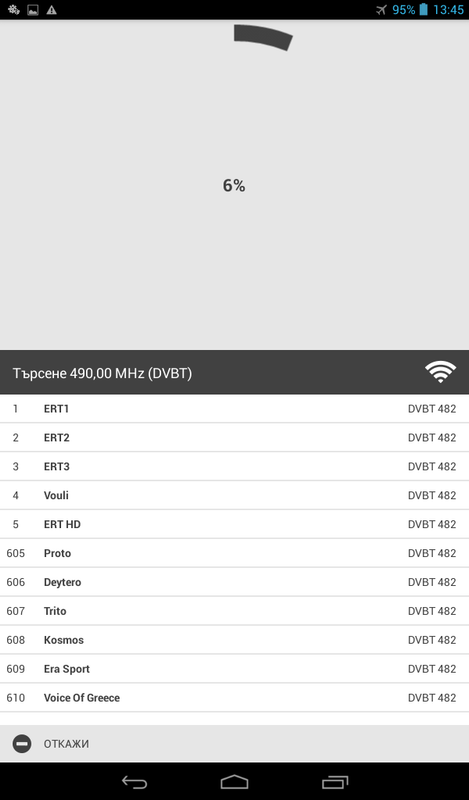
Task: Select the Kosmos channel row
Action: (234, 640)
